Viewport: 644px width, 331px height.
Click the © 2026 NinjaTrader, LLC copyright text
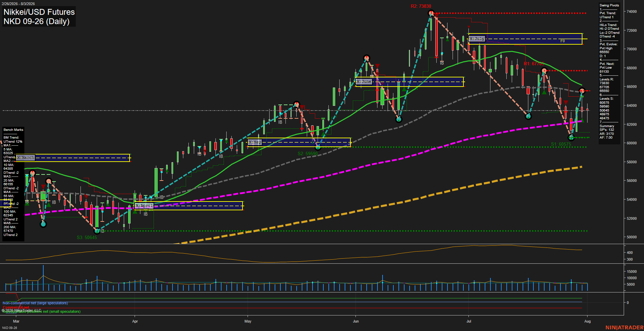coord(21,310)
